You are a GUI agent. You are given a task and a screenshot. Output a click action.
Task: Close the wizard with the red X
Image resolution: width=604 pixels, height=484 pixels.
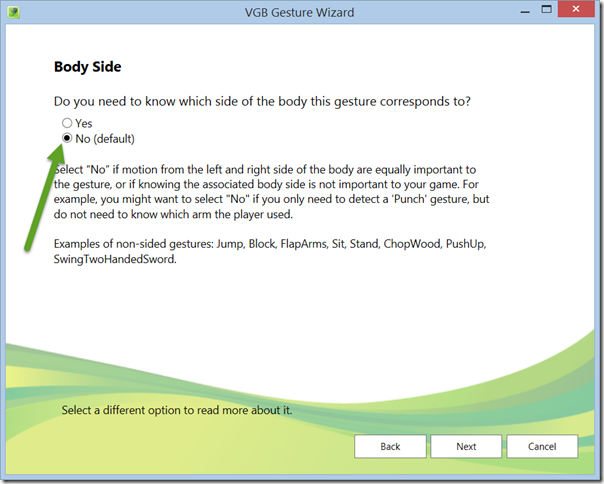click(576, 9)
